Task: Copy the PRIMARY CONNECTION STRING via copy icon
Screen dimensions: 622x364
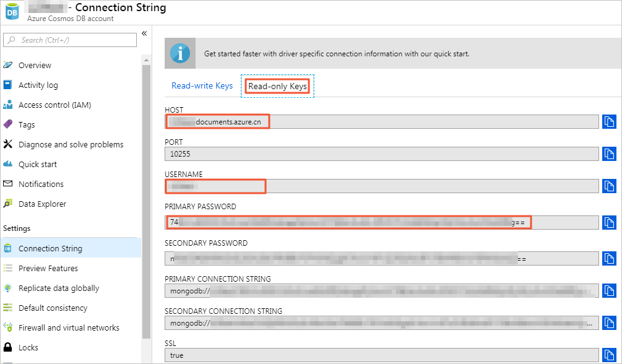Action: click(x=608, y=290)
